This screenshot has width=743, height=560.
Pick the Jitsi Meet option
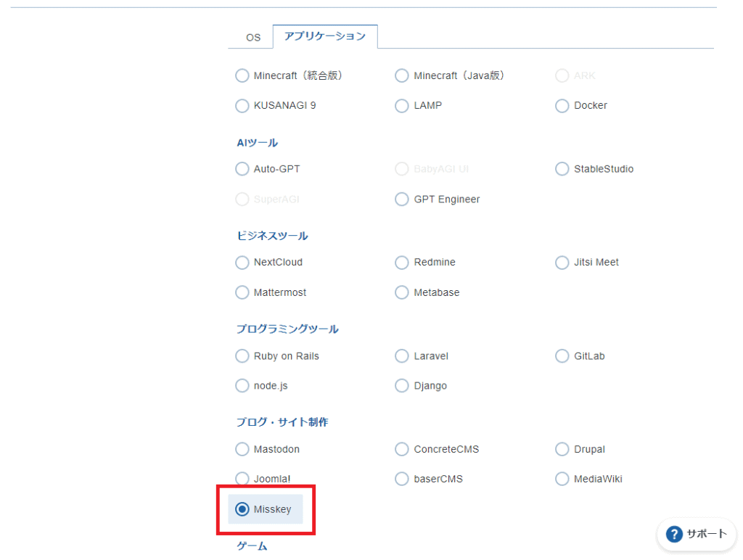coord(562,263)
